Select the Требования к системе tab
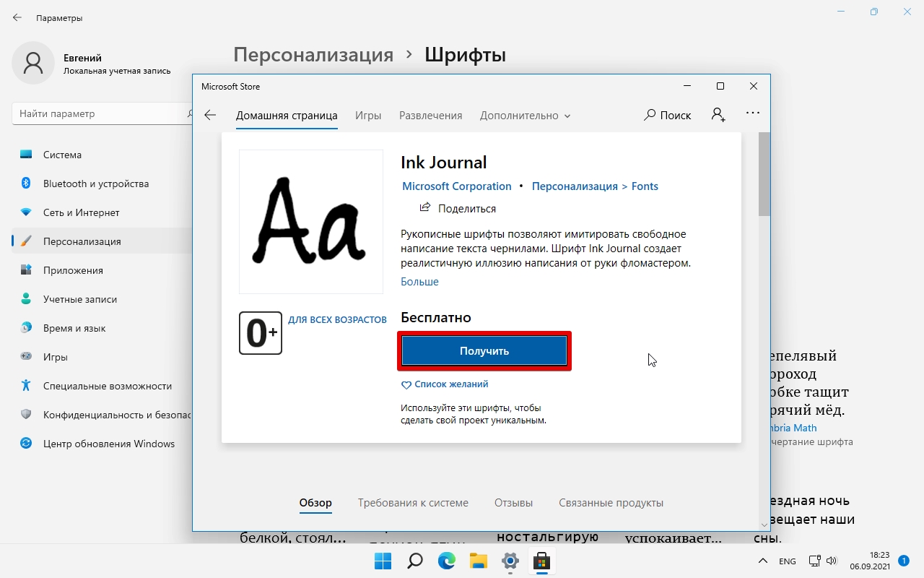Viewport: 924px width, 578px height. (x=413, y=503)
